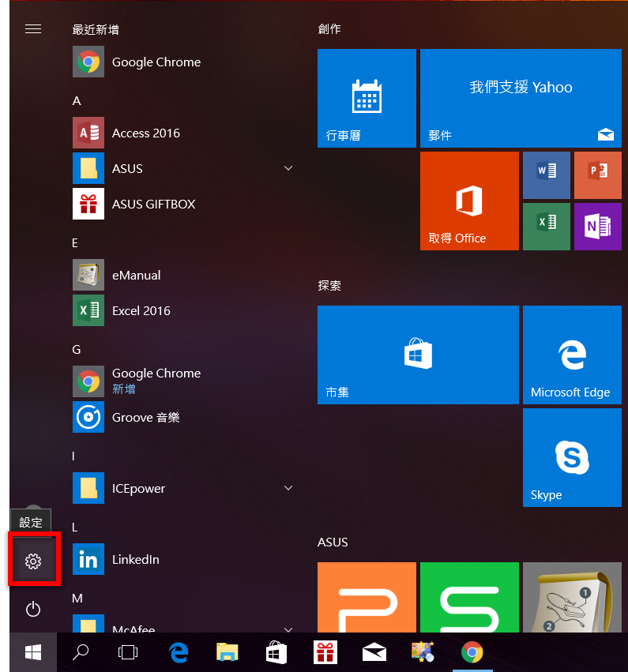Open the Skype tile
The width and height of the screenshot is (628, 672).
coord(572,457)
